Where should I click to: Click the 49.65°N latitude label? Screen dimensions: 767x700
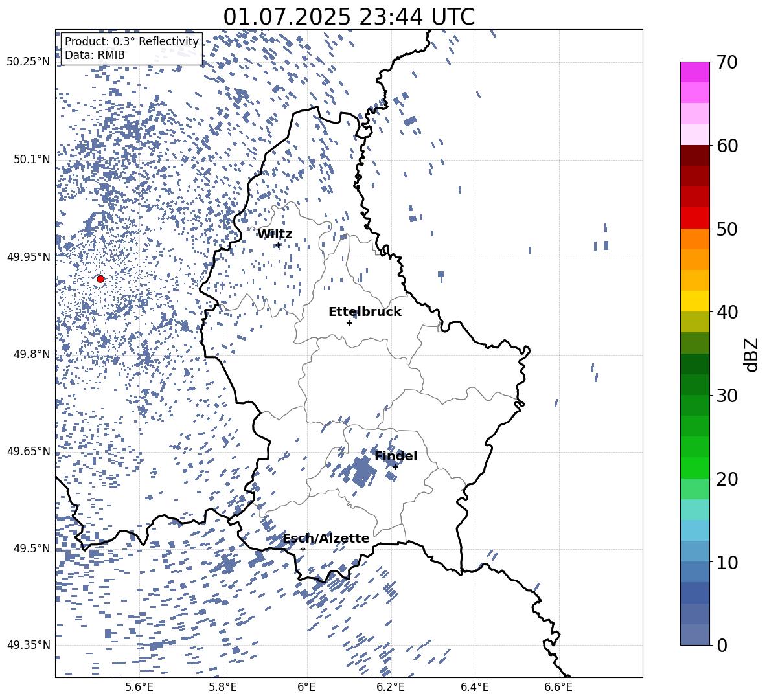pyautogui.click(x=29, y=451)
